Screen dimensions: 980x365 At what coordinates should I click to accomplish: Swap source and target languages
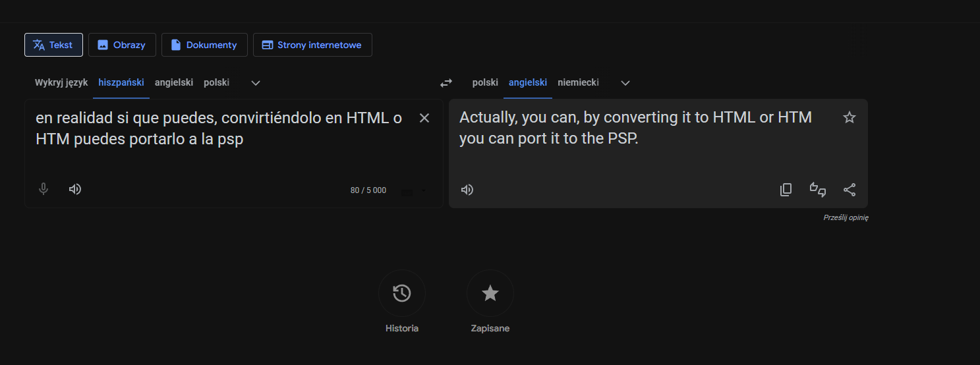(x=446, y=83)
